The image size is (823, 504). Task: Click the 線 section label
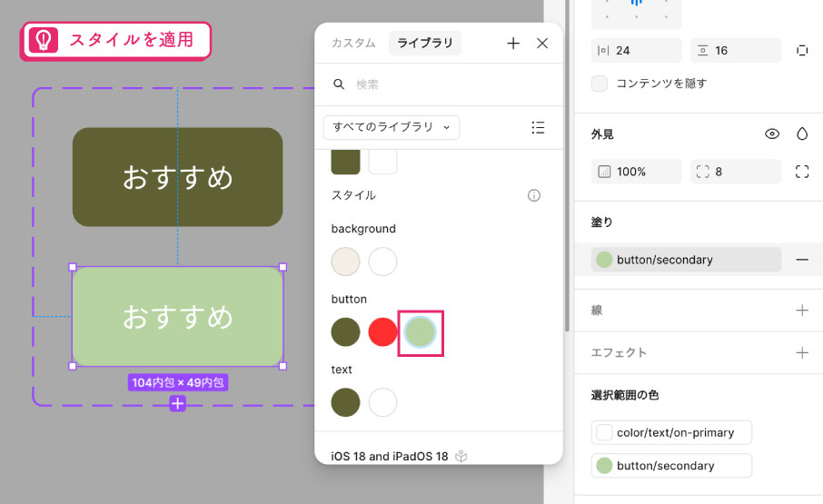click(x=597, y=311)
